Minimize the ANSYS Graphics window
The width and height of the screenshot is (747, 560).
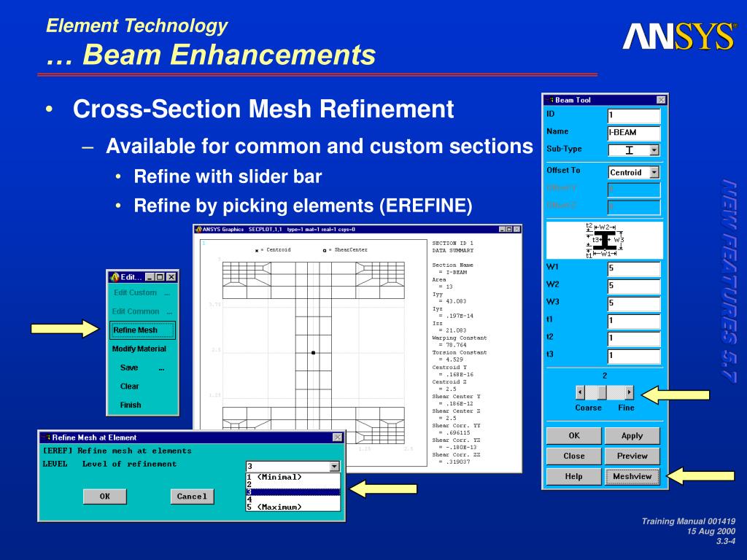502,230
